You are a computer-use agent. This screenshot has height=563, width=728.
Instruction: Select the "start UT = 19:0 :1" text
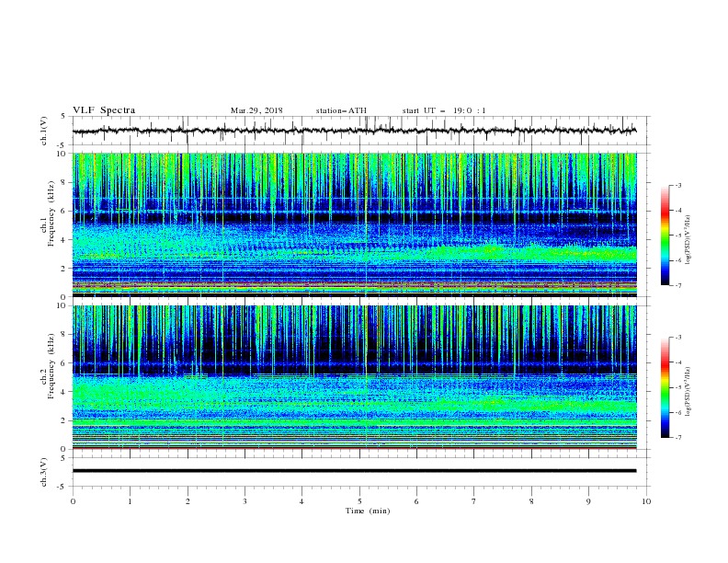click(444, 110)
